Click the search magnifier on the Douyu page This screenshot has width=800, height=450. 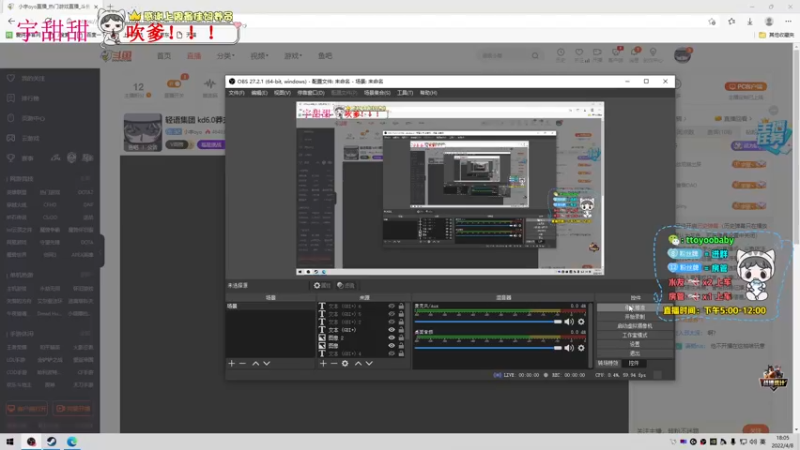535,56
